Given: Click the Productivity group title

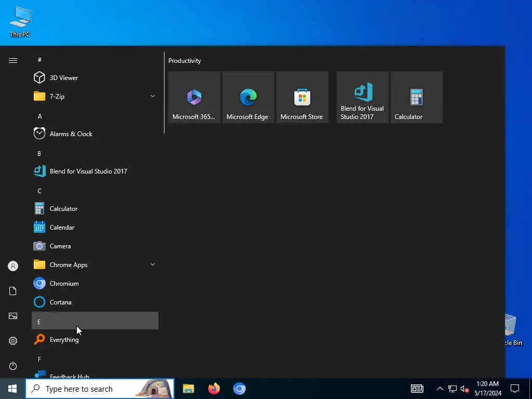Looking at the screenshot, I should (x=184, y=61).
